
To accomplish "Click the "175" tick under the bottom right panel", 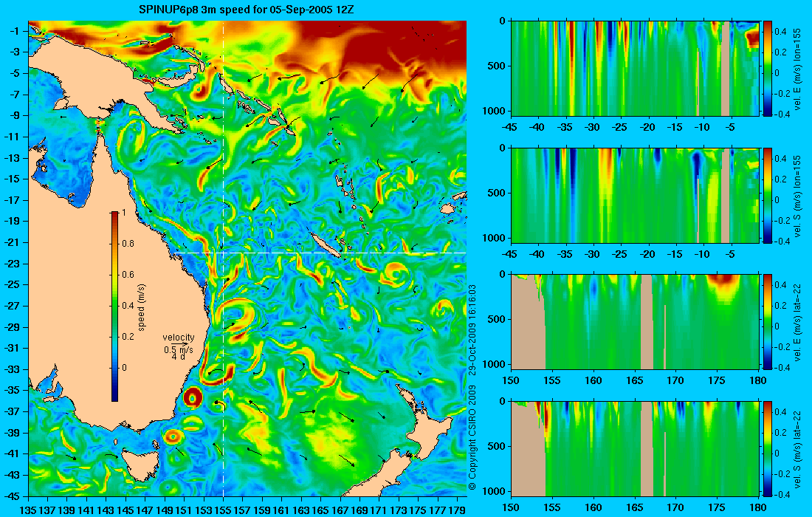I will coord(717,507).
